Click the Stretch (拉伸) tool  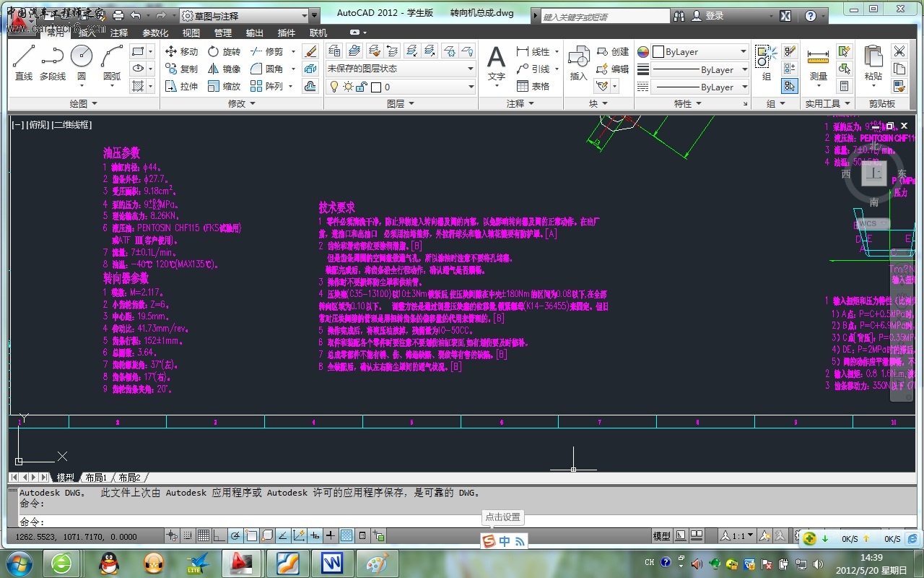(181, 86)
